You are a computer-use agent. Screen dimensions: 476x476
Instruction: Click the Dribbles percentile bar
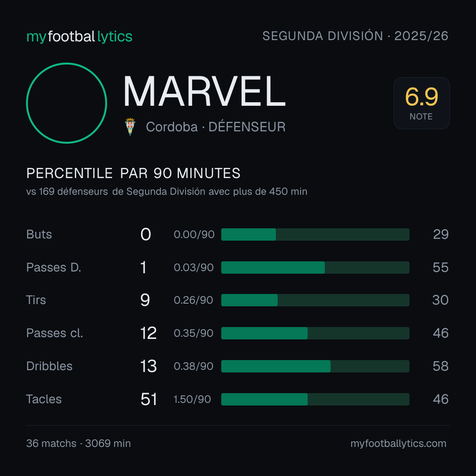[x=315, y=366]
